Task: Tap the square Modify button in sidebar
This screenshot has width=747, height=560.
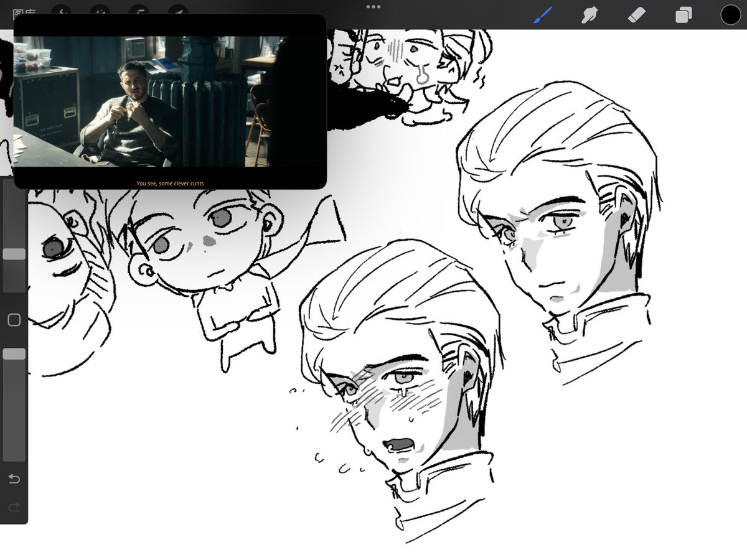Action: tap(14, 320)
